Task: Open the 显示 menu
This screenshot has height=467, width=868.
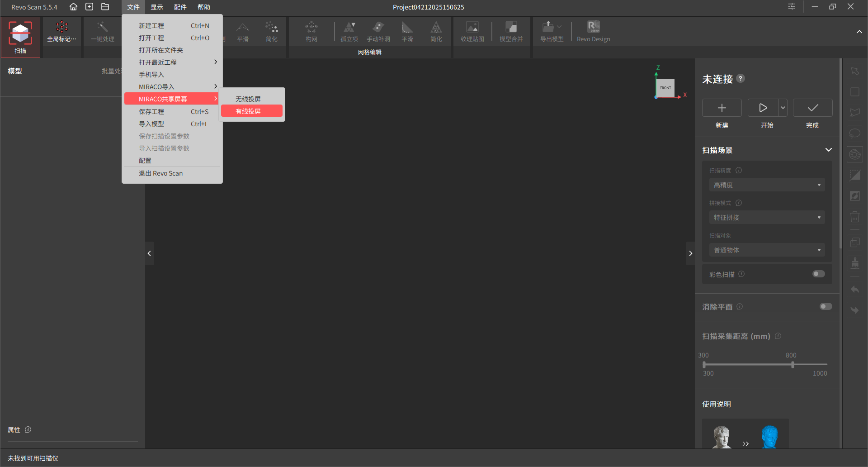Action: point(157,7)
